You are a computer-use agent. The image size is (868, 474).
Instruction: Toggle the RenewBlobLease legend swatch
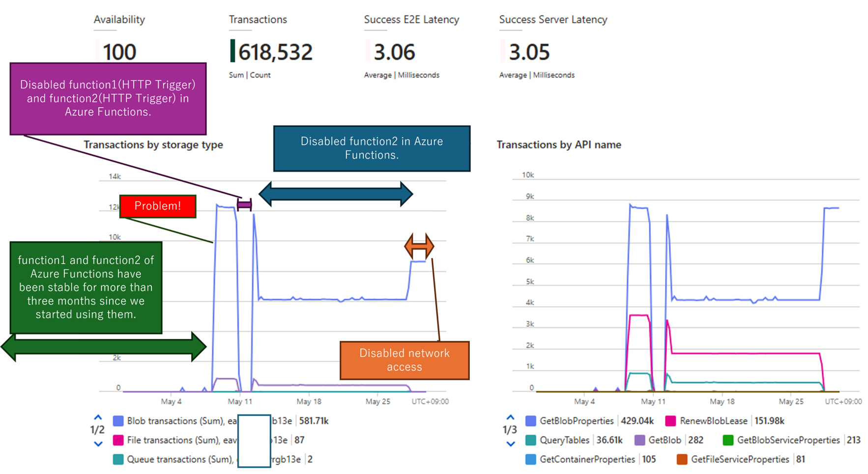click(670, 421)
